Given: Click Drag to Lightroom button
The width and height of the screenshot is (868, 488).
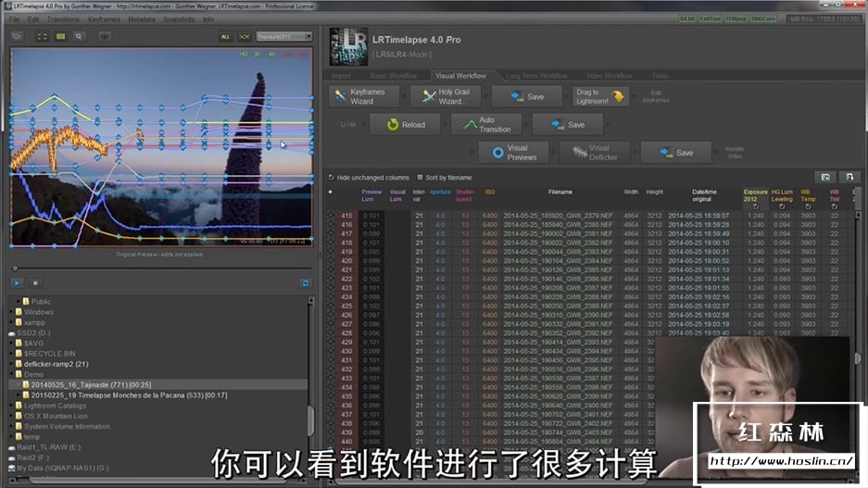Looking at the screenshot, I should [x=600, y=96].
